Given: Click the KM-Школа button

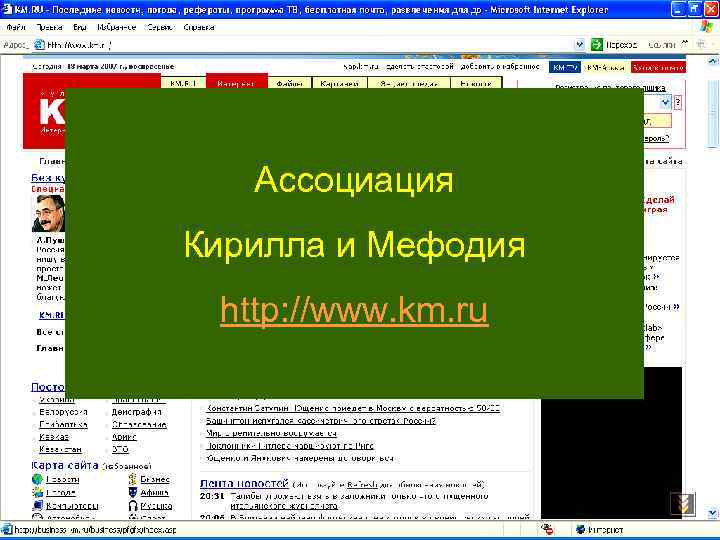Looking at the screenshot, I should pos(606,67).
